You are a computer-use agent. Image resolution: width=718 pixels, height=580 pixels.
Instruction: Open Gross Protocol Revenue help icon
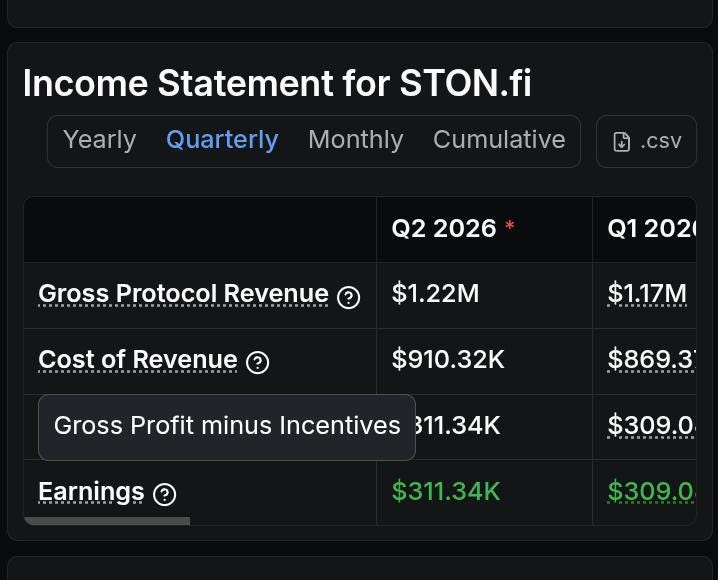(x=348, y=297)
